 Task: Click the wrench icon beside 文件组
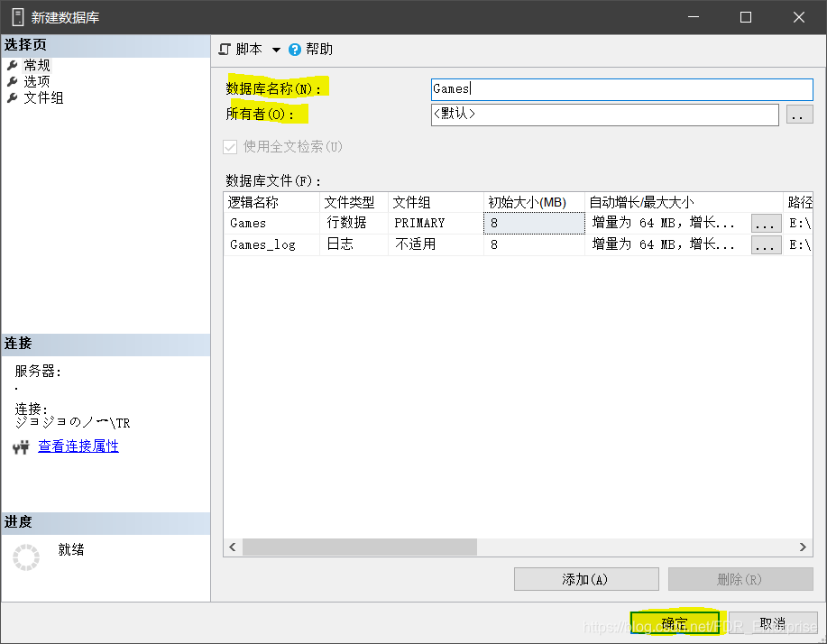tap(13, 97)
